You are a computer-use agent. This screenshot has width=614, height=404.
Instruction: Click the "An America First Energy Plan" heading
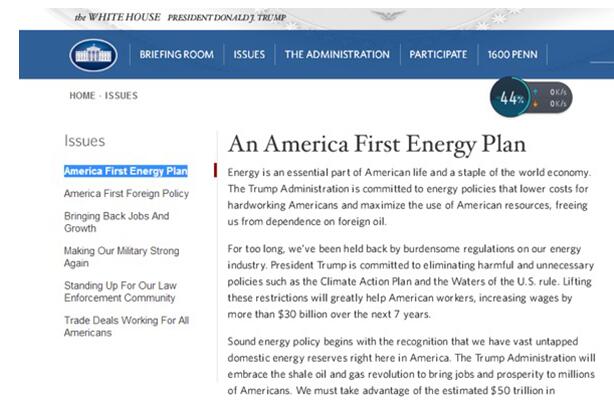point(377,144)
